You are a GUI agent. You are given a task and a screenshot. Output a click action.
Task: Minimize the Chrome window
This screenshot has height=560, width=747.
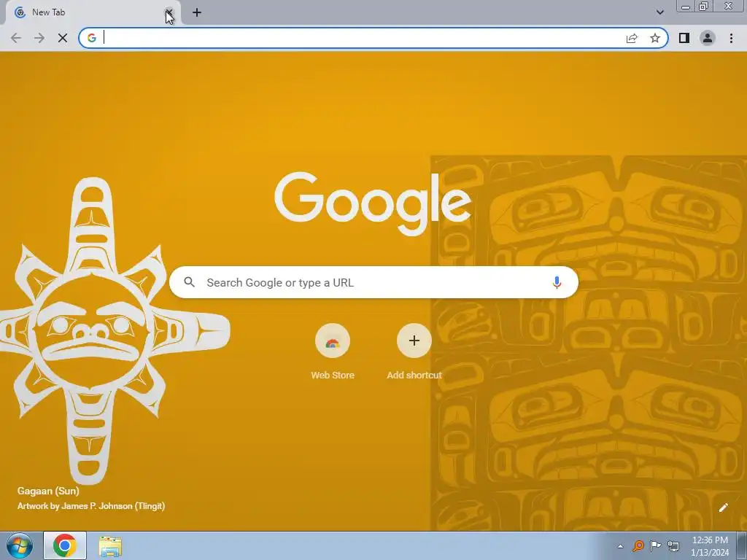point(686,6)
